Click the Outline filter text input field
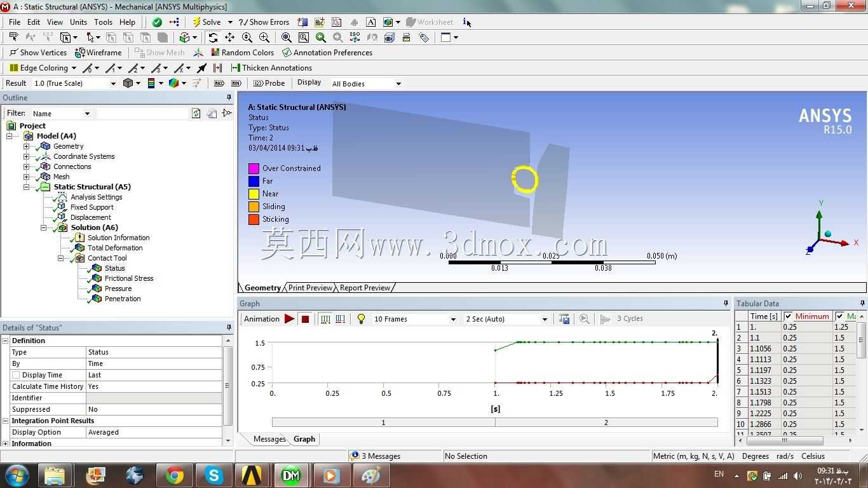This screenshot has height=488, width=868. pyautogui.click(x=142, y=113)
